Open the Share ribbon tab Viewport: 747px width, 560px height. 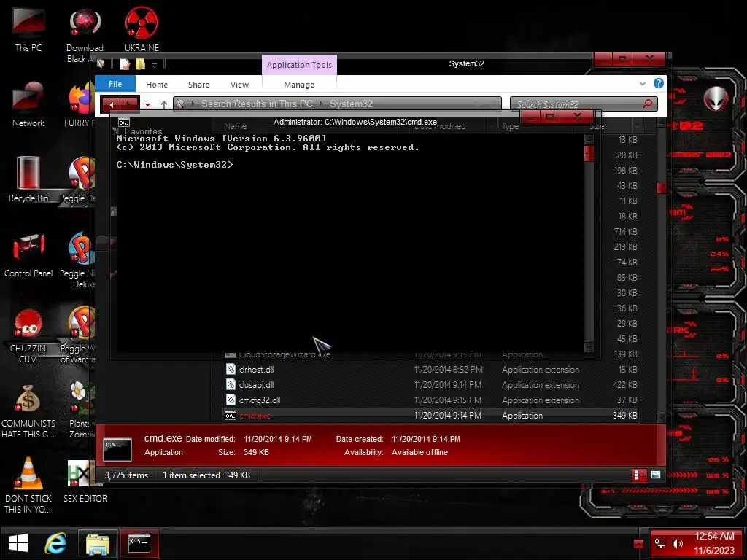(198, 85)
